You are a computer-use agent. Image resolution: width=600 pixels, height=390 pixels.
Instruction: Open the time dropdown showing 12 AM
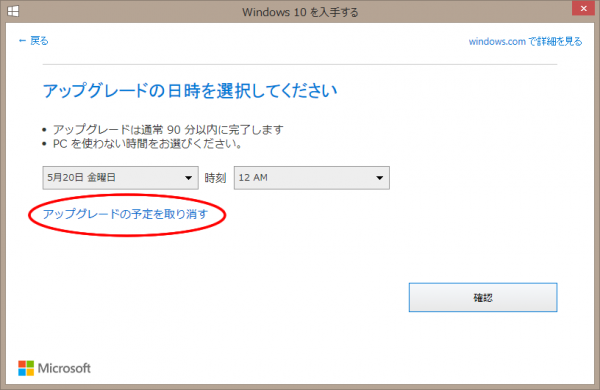click(312, 178)
